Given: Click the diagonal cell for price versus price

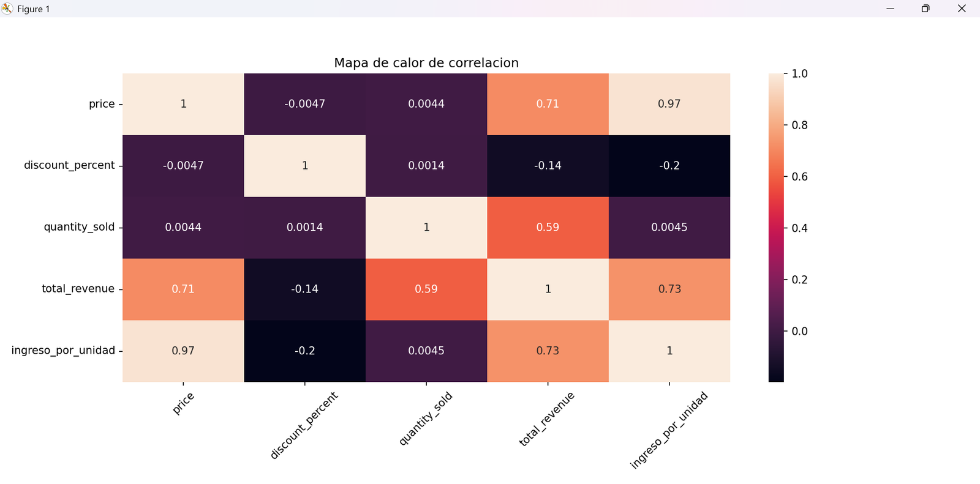Looking at the screenshot, I should point(183,103).
